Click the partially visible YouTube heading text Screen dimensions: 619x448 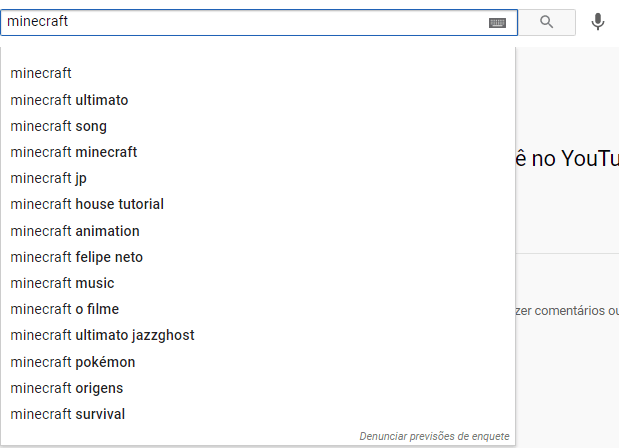(566, 159)
